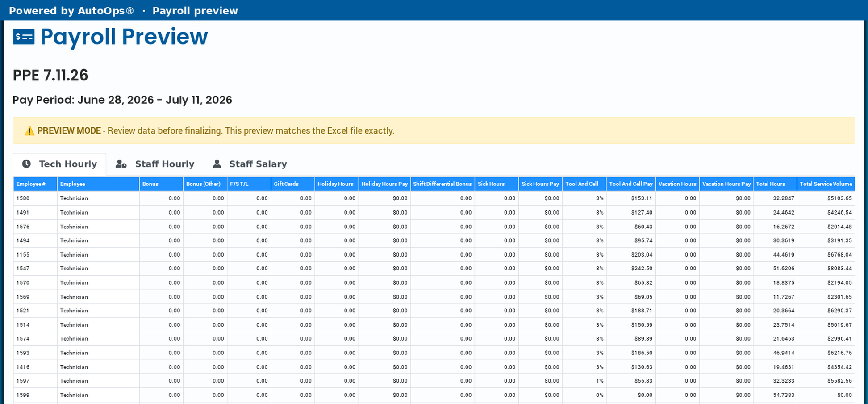The image size is (868, 404).
Task: Click the user-clock icon on Staff Hourly tab
Action: click(x=121, y=164)
